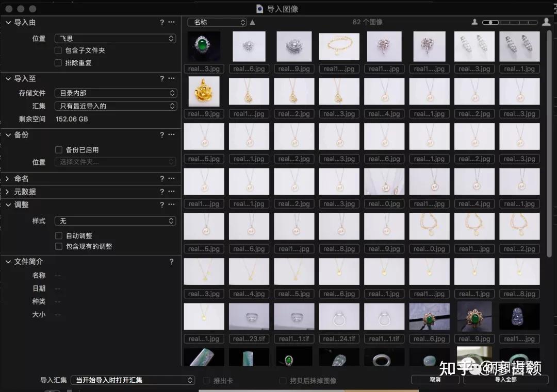Click the camera icon in the dialog title bar
The image size is (557, 392).
[259, 9]
